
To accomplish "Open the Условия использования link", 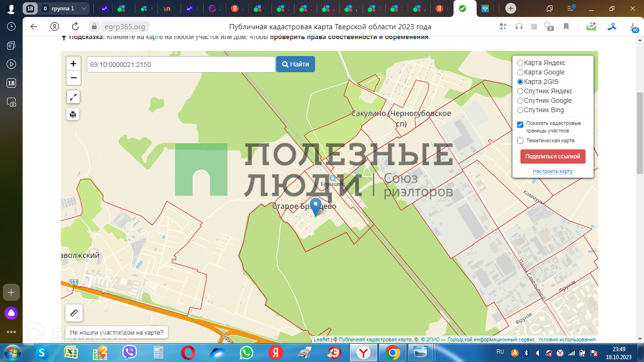I will click(x=567, y=339).
